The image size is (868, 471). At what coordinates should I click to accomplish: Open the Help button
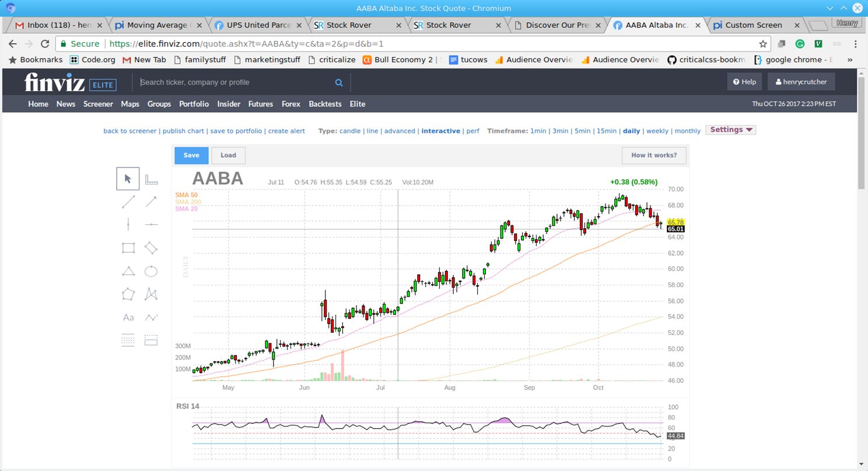point(744,82)
